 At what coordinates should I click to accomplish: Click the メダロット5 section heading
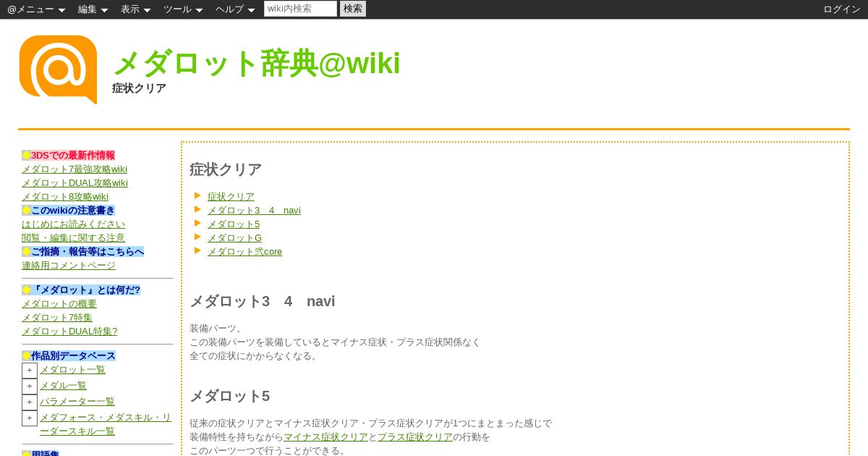[229, 396]
